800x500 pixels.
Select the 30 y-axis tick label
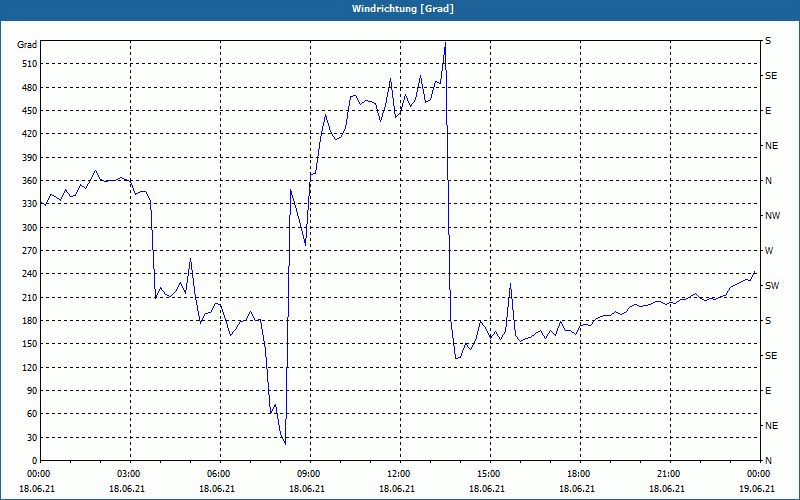(x=32, y=437)
